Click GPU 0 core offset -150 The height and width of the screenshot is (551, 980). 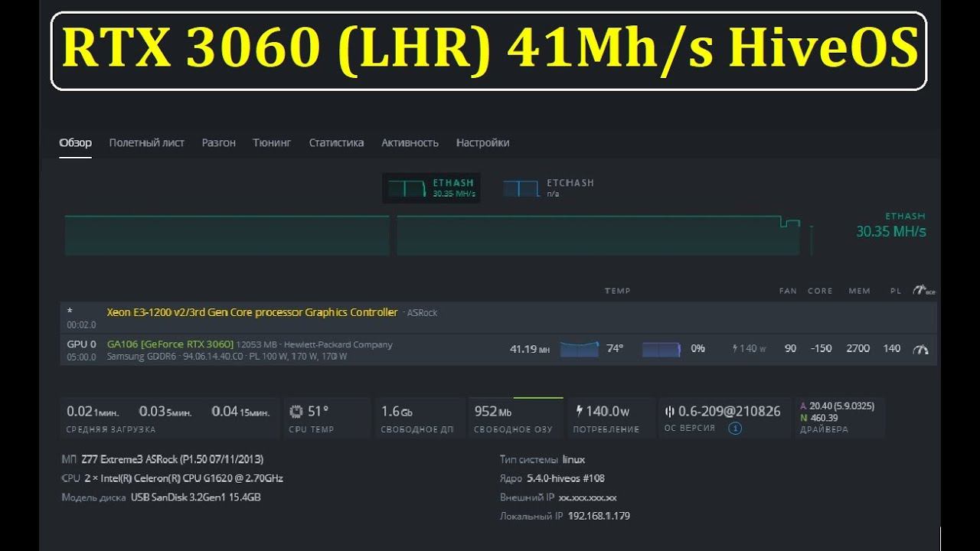(821, 348)
